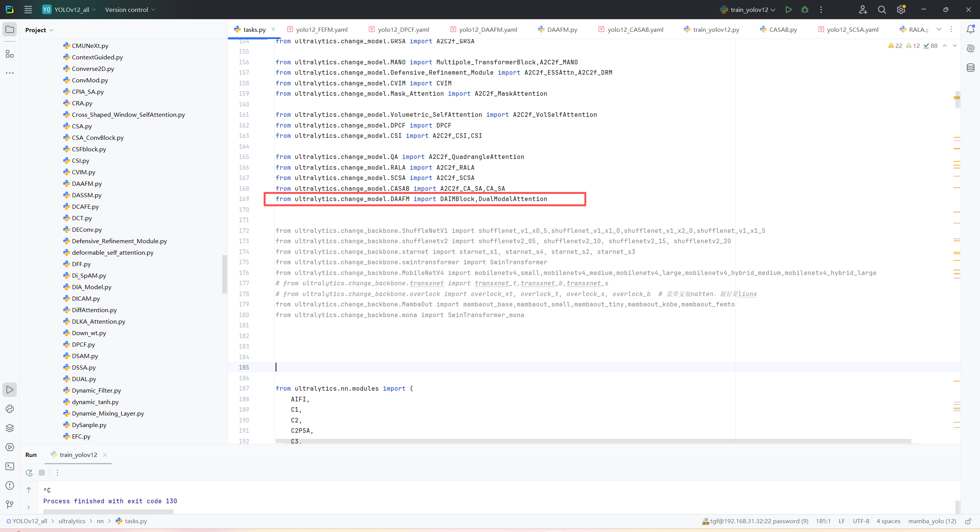This screenshot has height=532, width=980.
Task: Open DAAFM.py in the project tree
Action: pos(87,183)
